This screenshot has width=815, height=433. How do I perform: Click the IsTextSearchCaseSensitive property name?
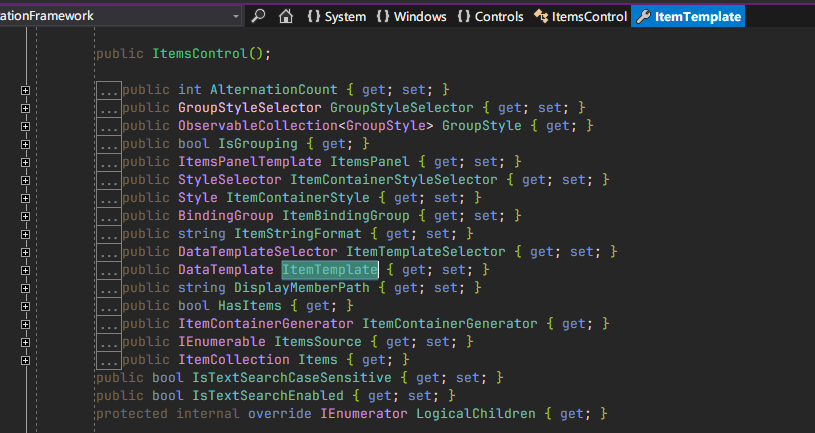[292, 377]
